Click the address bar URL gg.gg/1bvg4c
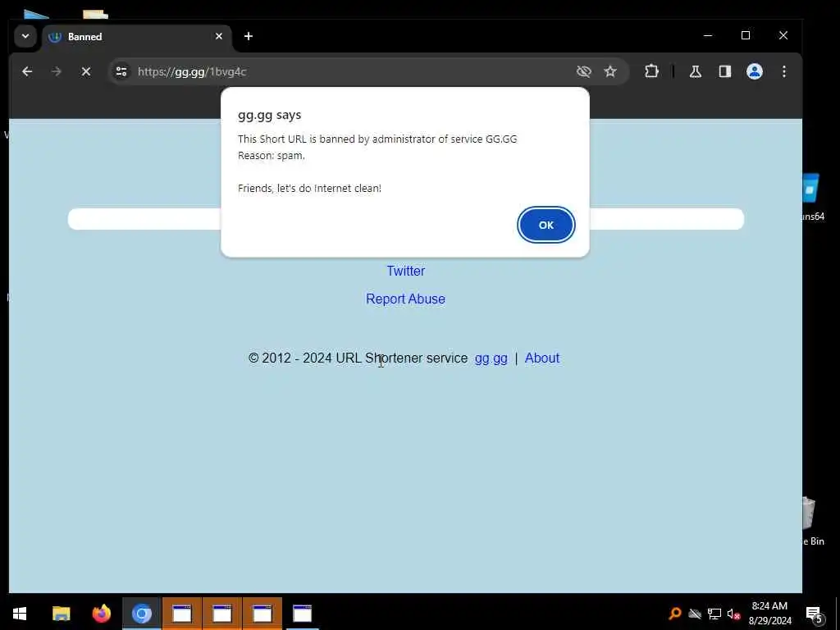 click(192, 72)
